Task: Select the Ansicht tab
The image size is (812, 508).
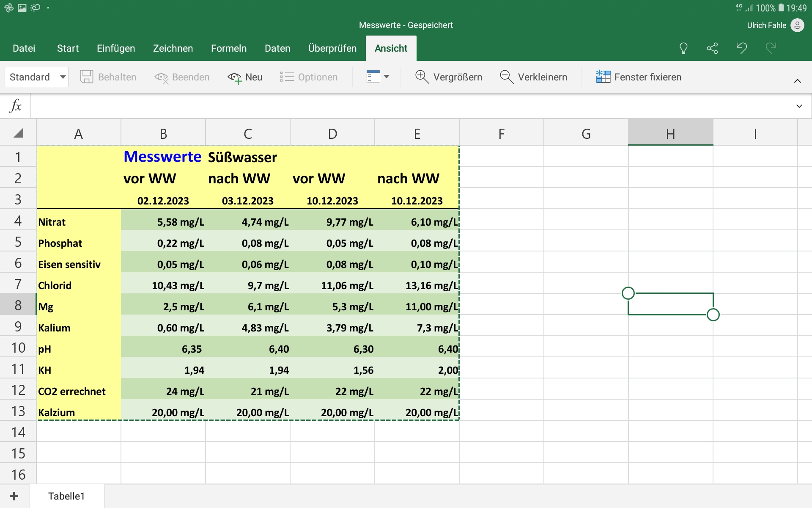Action: 391,48
